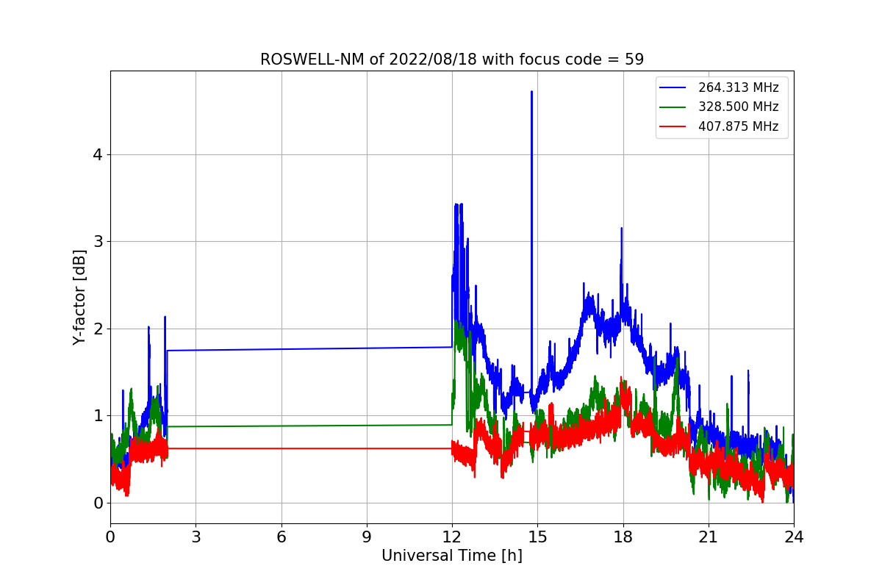Click x-axis tick label 3
This screenshot has height=588, width=882.
point(196,537)
